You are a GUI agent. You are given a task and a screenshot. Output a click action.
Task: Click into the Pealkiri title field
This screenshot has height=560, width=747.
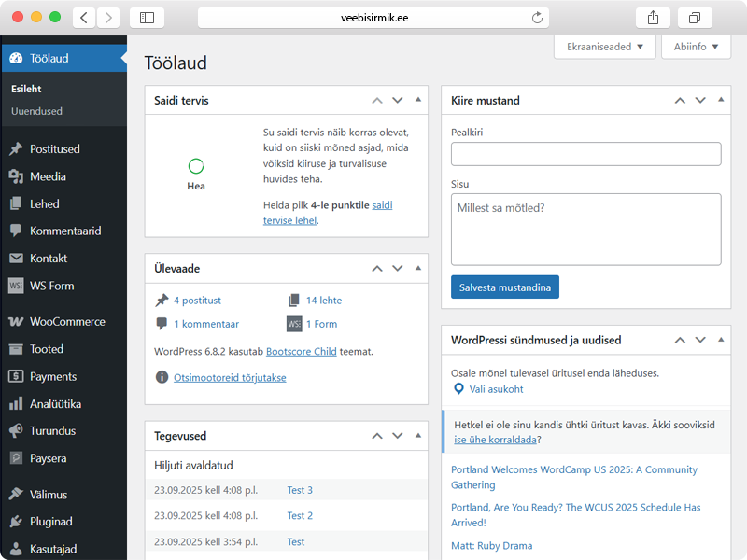click(x=585, y=154)
